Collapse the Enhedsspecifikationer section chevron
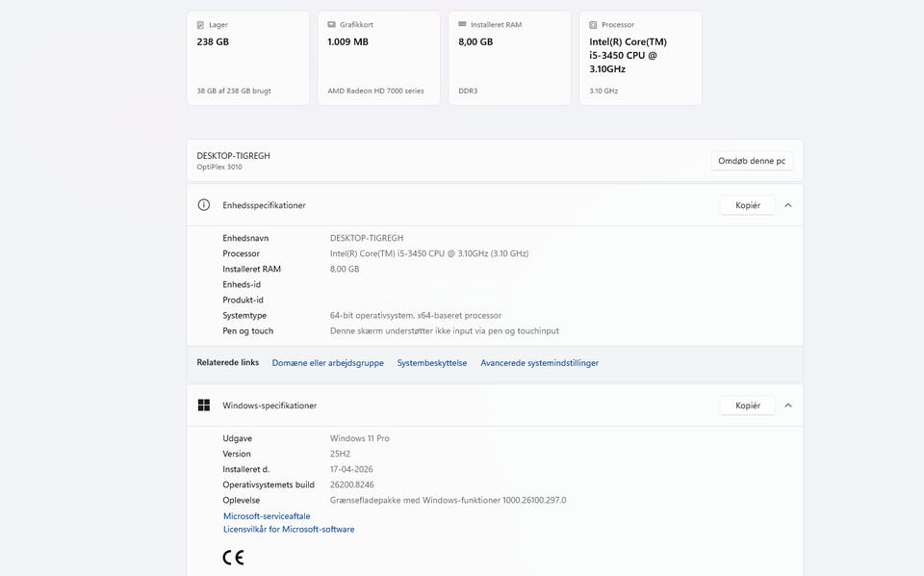 pyautogui.click(x=788, y=205)
